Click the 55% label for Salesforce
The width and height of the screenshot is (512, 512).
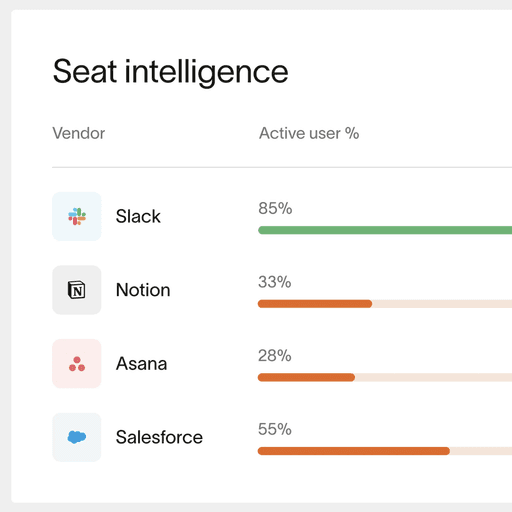tap(275, 429)
